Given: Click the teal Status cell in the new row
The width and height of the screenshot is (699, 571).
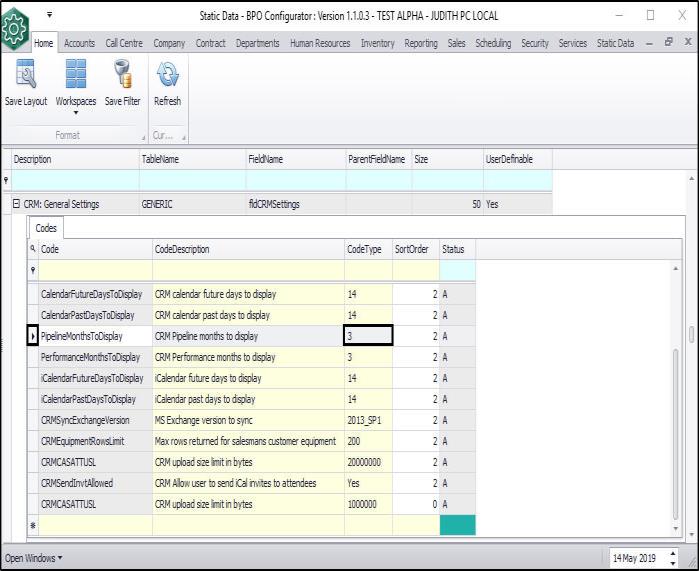Looking at the screenshot, I should click(457, 524).
